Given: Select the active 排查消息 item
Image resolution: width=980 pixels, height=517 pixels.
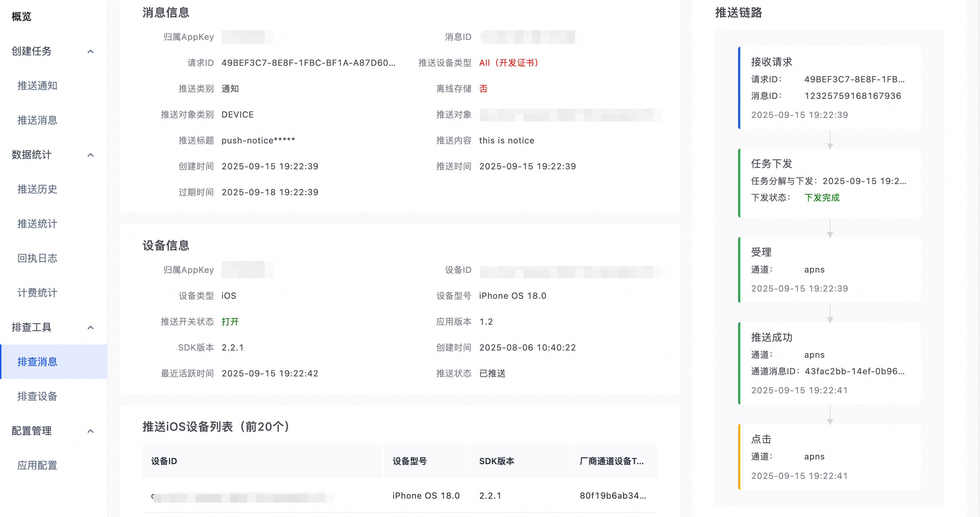Looking at the screenshot, I should 37,362.
